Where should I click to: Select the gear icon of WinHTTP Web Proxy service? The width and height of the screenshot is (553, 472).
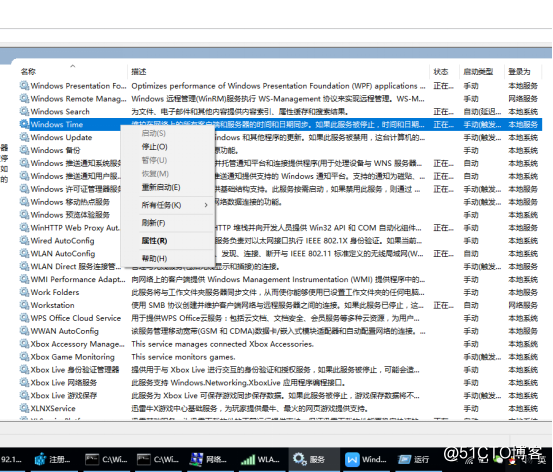tap(24, 228)
